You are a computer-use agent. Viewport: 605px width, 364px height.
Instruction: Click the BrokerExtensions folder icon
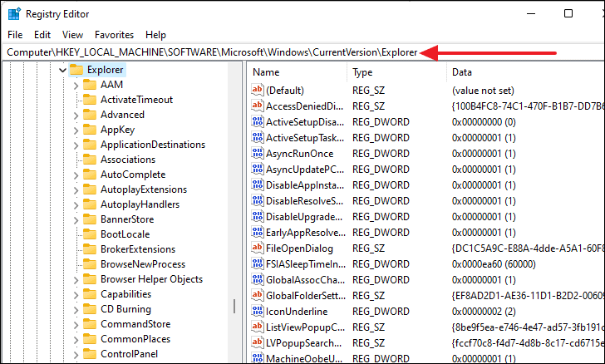click(90, 249)
